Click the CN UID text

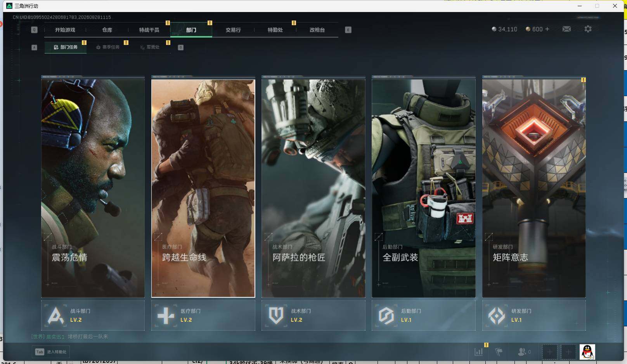click(62, 17)
